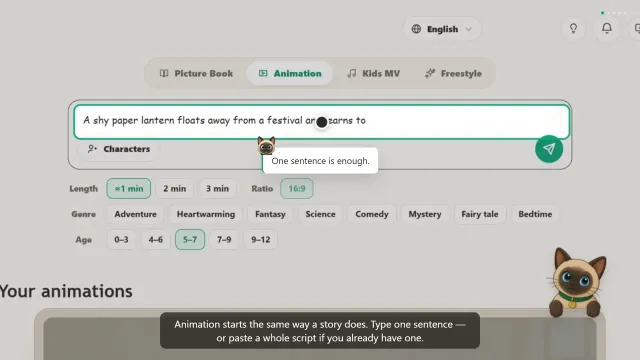Click the sparkle wand icon on Freestyle
This screenshot has width=640, height=360.
coord(430,73)
